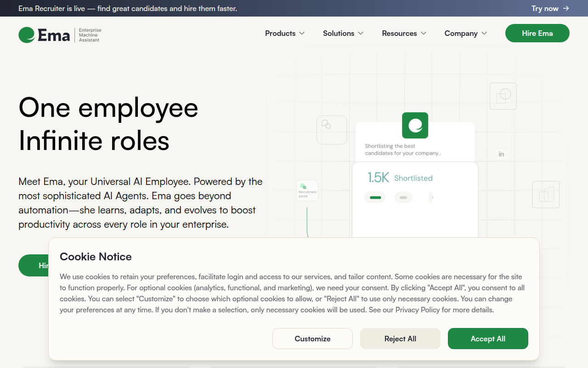Viewport: 588px width, 368px height.
Task: Click the 1.5K Shortlisted card text
Action: coord(400,178)
